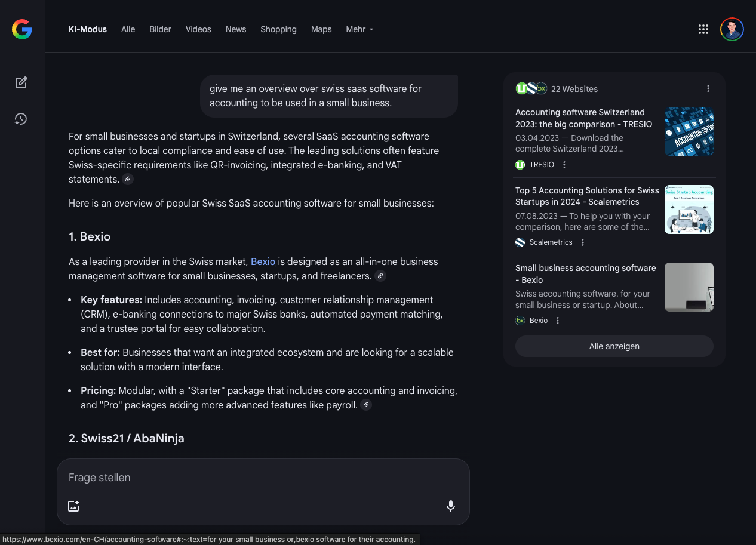
Task: Expand the Mehr dropdown
Action: 359,29
